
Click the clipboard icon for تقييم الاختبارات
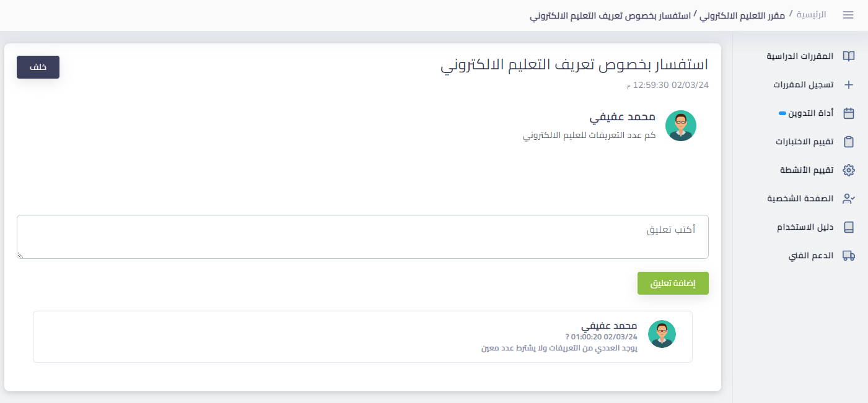[x=849, y=142]
